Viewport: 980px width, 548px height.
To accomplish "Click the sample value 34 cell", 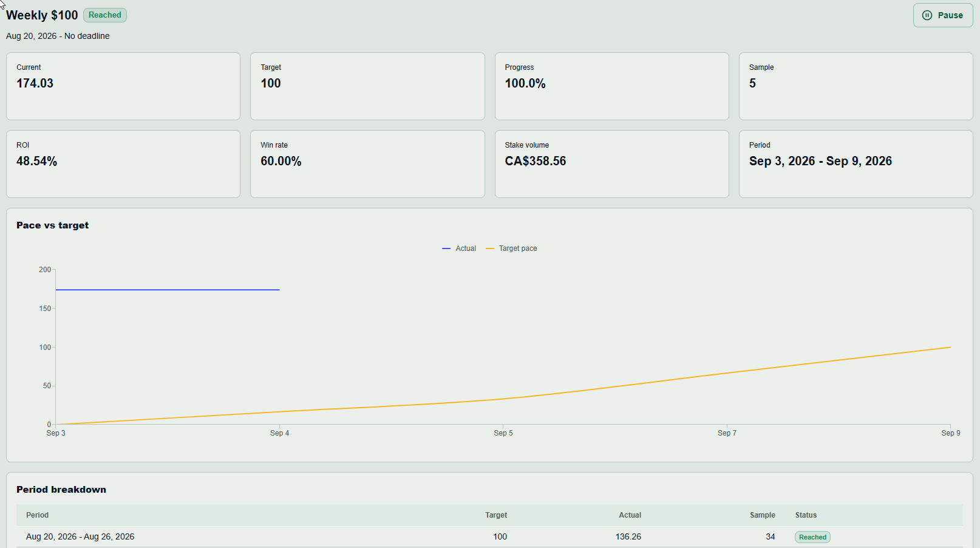I will (x=771, y=537).
